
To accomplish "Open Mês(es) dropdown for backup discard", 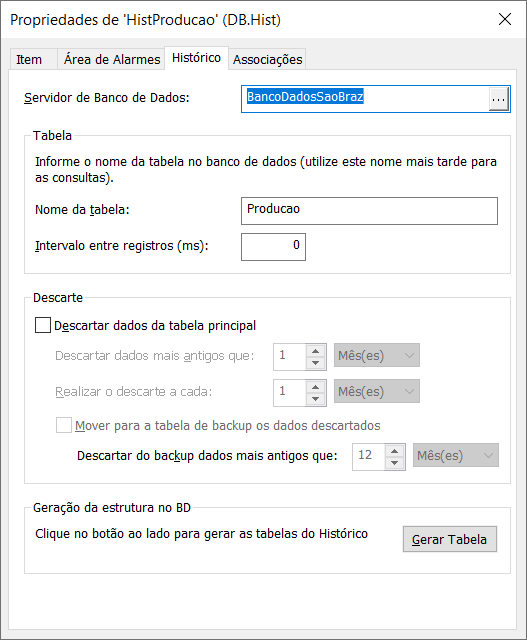I will pos(456,455).
